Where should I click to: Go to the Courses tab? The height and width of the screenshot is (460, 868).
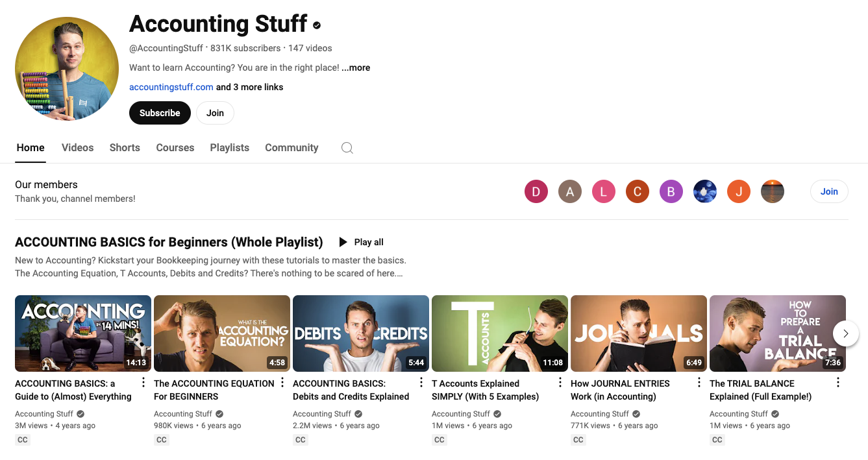[x=175, y=148]
